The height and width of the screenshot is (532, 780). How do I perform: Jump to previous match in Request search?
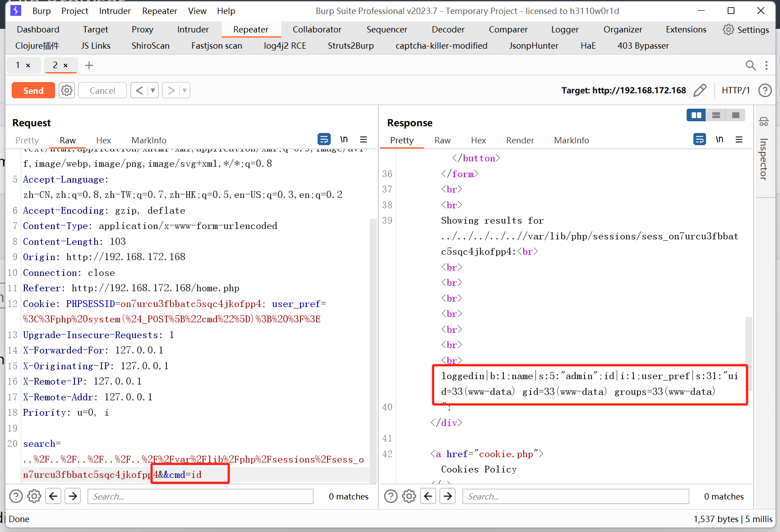pos(53,496)
